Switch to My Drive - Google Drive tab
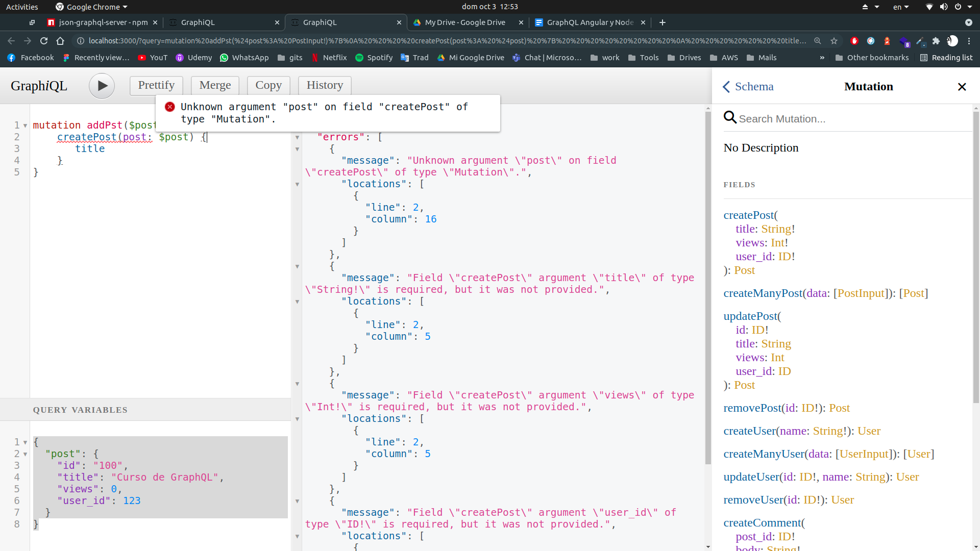Viewport: 980px width, 551px height. [x=465, y=22]
